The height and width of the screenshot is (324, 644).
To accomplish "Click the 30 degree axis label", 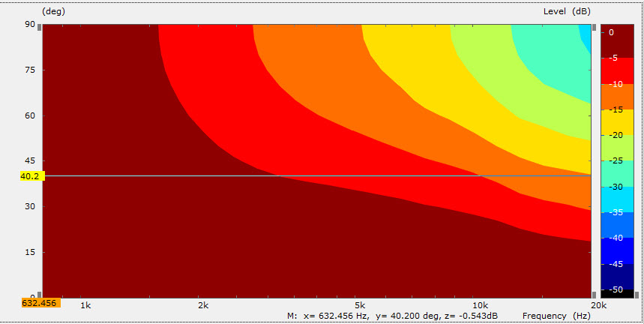I will [x=30, y=206].
